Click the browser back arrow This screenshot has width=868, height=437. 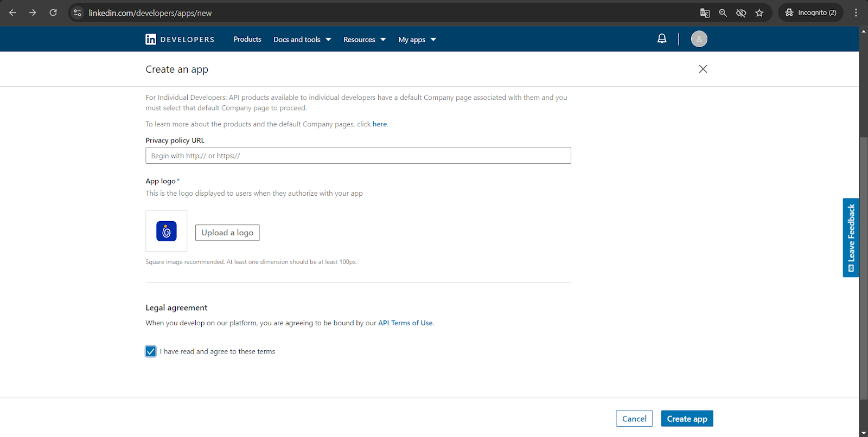tap(12, 12)
